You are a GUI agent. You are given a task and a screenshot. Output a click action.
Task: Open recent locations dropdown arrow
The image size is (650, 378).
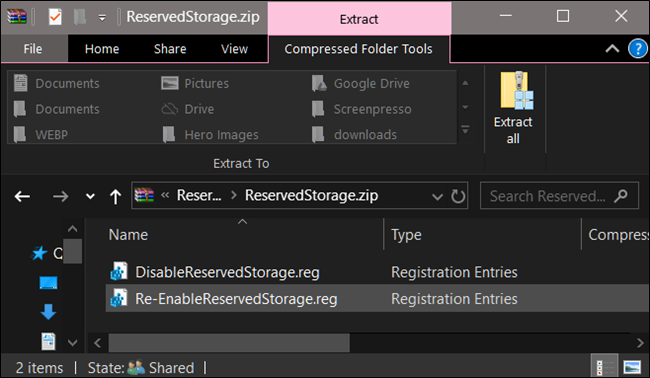tap(90, 196)
